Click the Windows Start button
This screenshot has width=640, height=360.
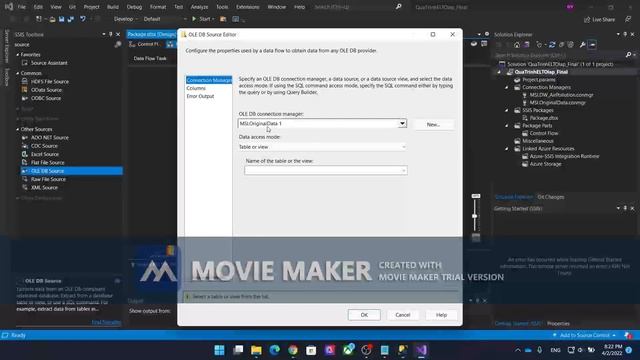tap(219, 350)
